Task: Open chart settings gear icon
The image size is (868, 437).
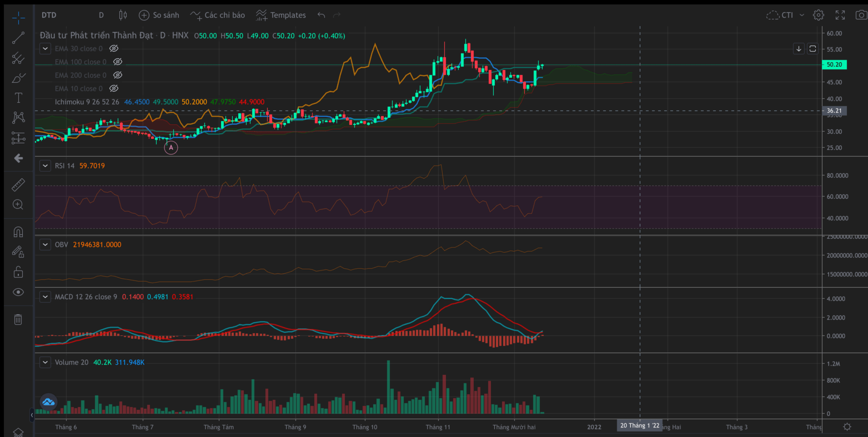Action: pyautogui.click(x=819, y=15)
